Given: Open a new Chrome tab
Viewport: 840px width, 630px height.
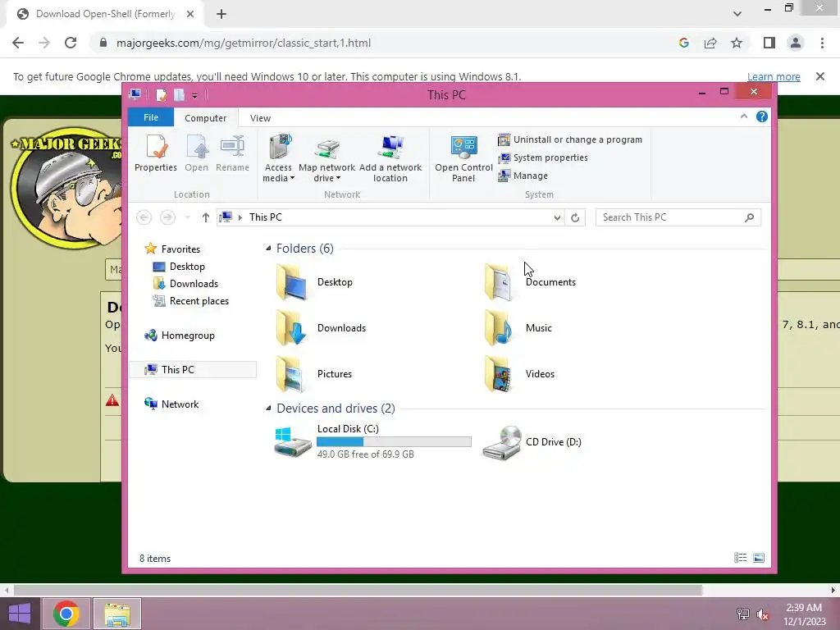Looking at the screenshot, I should pos(221,14).
